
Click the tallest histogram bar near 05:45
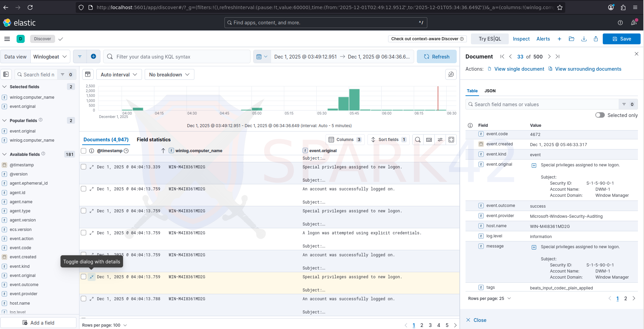pos(354,99)
